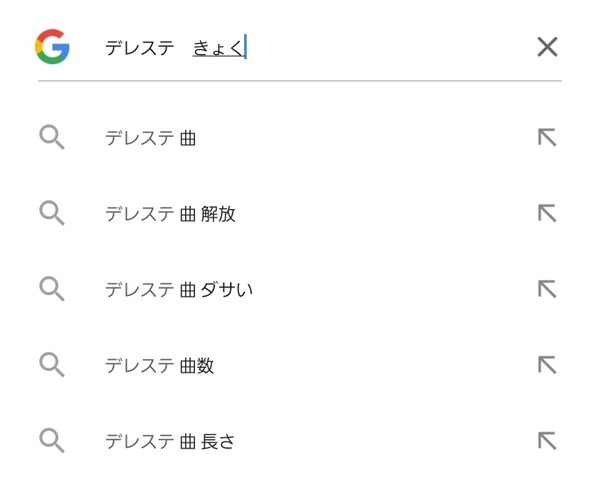Screen dimensions: 600x481
Task: Focus the search box containing デレステ きょく
Action: pyautogui.click(x=314, y=48)
